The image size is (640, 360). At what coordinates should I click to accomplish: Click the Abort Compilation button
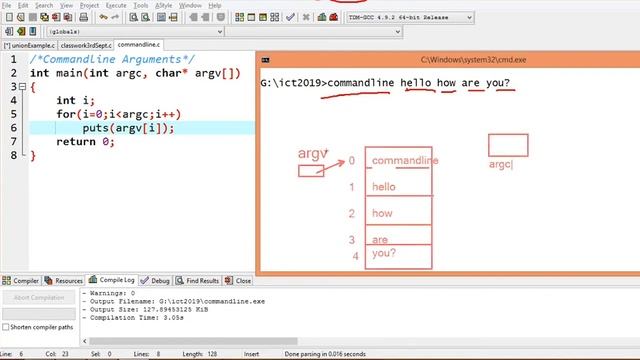click(x=39, y=298)
